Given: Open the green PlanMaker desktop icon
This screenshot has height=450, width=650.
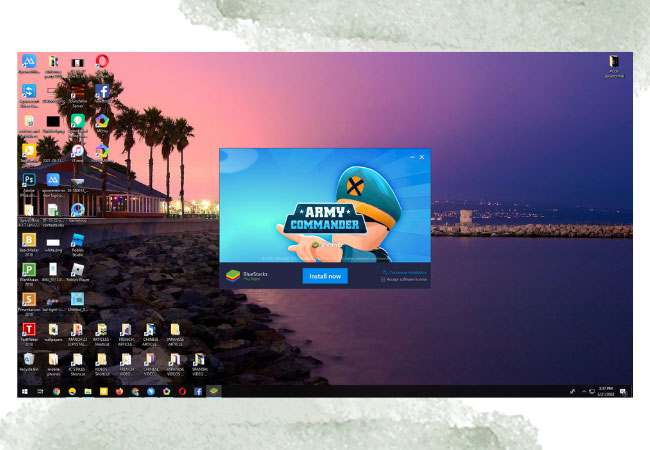Looking at the screenshot, I should [x=29, y=270].
